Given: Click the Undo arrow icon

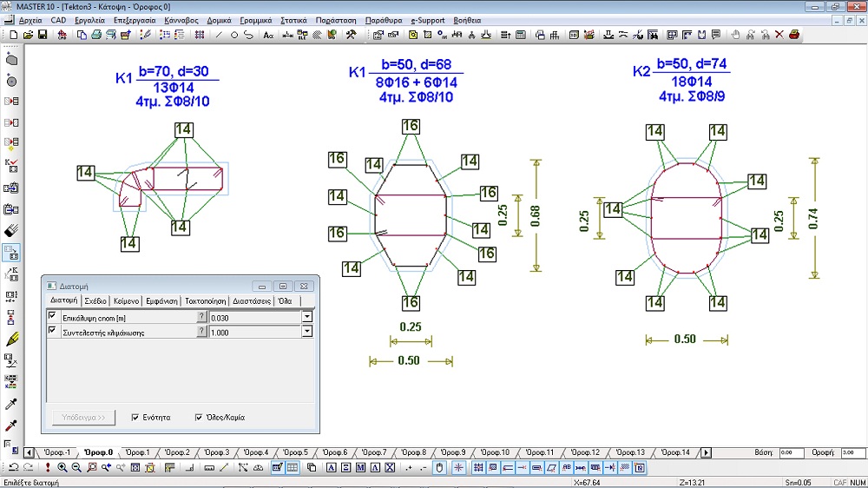Looking at the screenshot, I should point(13,467).
